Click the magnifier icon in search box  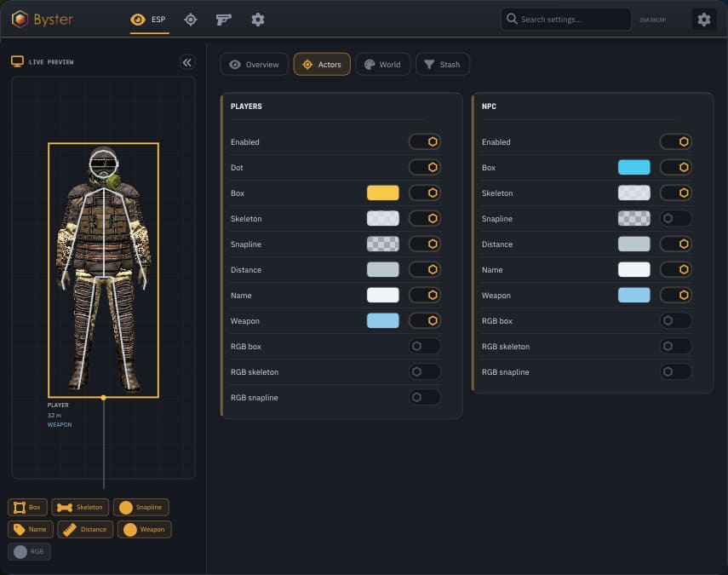[512, 19]
